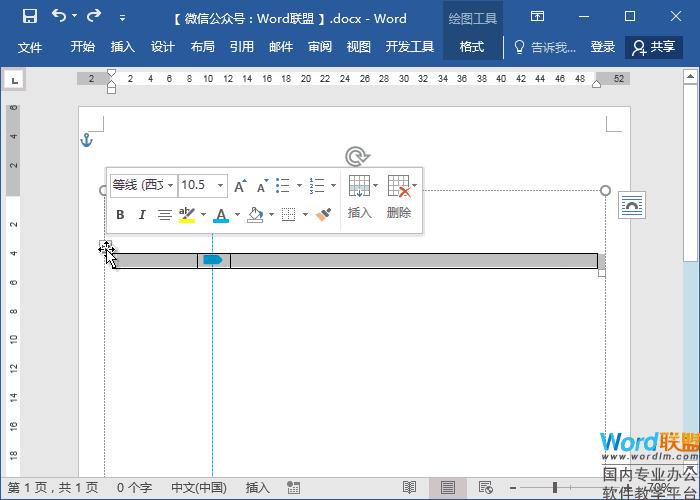Redo the last action
This screenshot has height=500, width=700.
[x=94, y=16]
